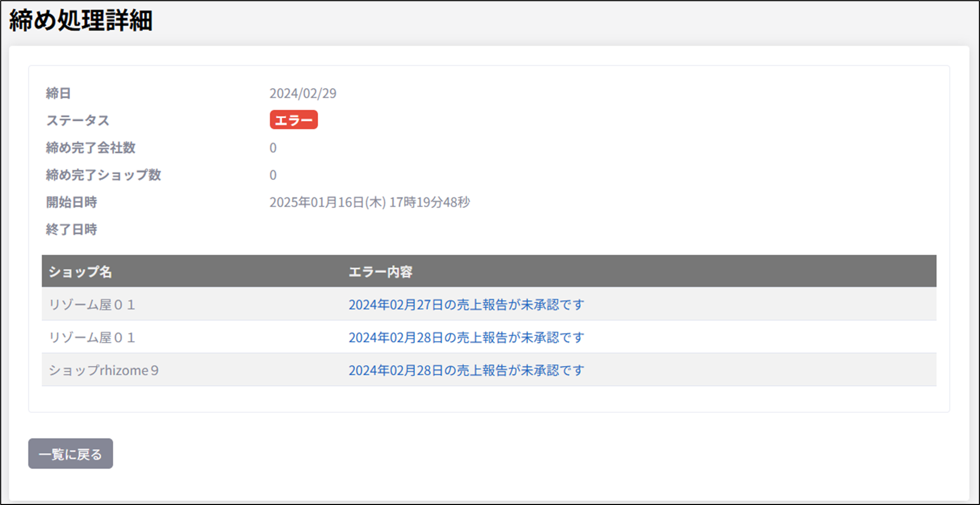The image size is (980, 505).
Task: Click the 開始日時 timestamp value
Action: click(369, 202)
